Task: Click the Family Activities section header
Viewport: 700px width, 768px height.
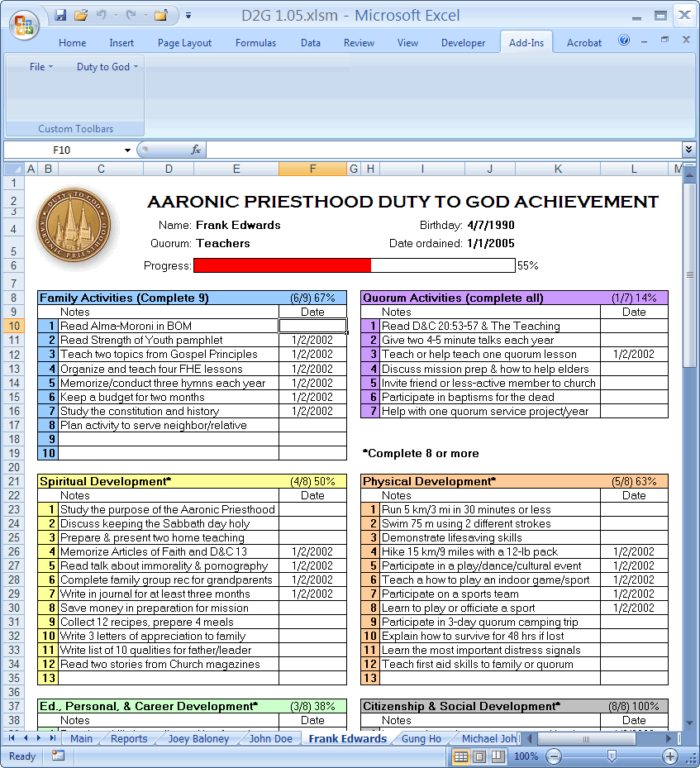Action: pyautogui.click(x=192, y=298)
